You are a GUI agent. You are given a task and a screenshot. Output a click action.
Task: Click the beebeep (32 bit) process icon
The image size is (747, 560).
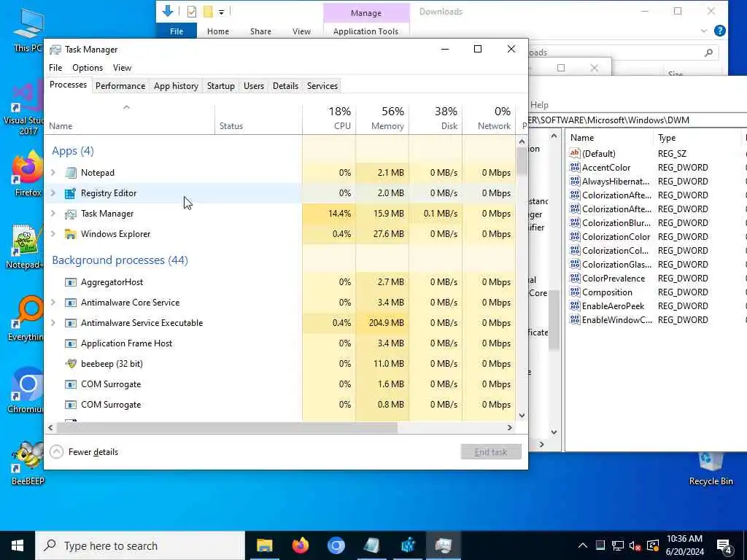pos(71,364)
